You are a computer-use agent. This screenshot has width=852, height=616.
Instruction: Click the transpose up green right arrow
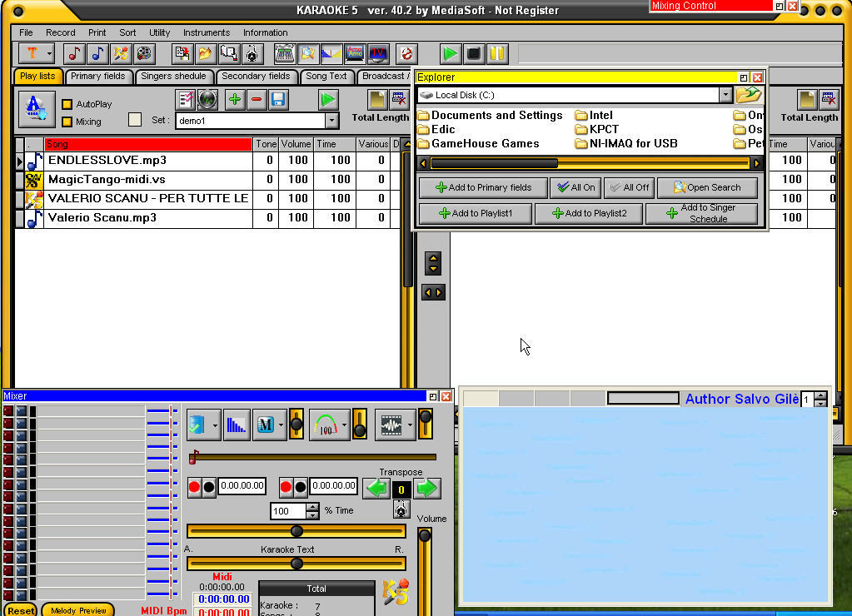point(427,488)
